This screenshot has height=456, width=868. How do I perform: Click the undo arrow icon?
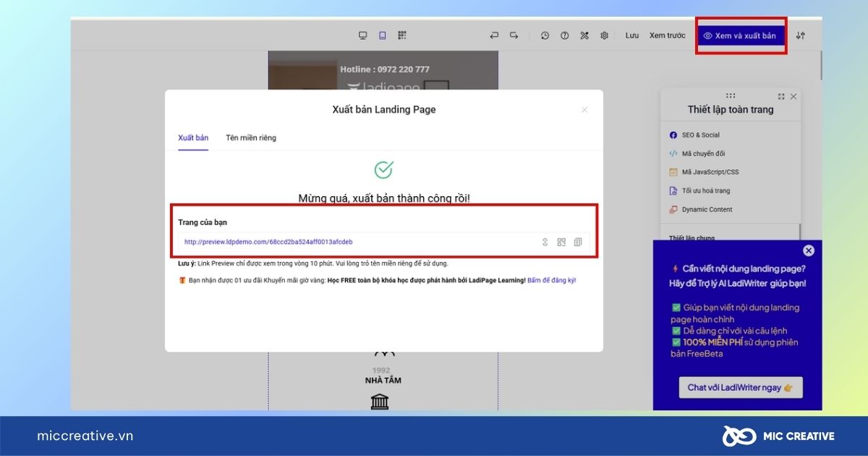click(494, 35)
